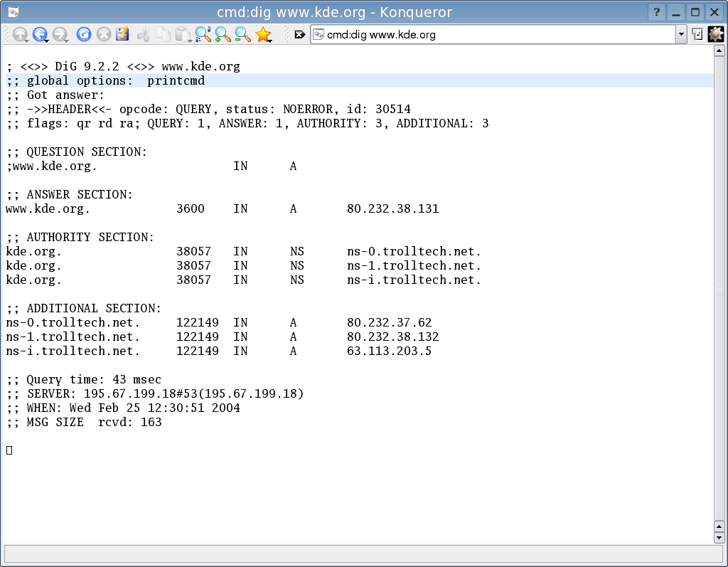Click the animated KDE gear icon

716,34
